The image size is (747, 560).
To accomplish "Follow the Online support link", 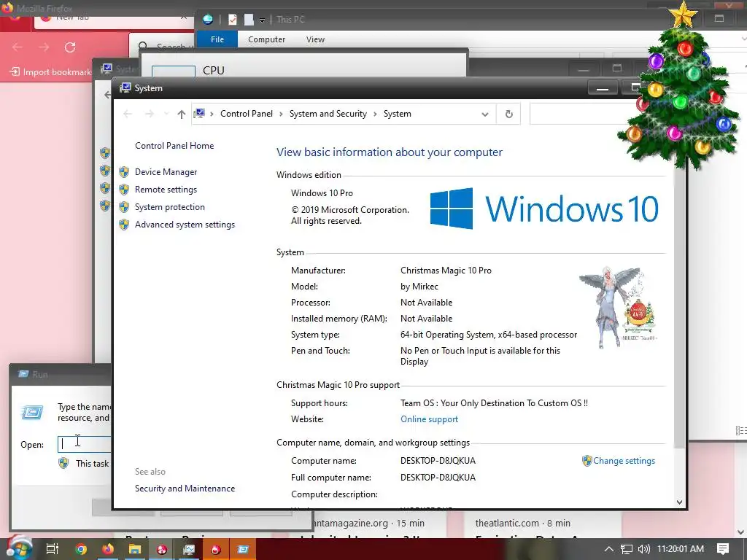I will coord(429,419).
